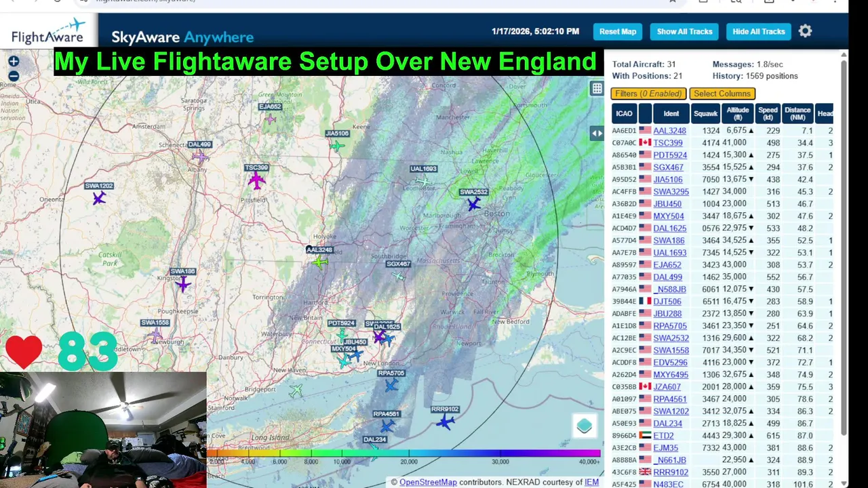
Task: Select the RRR9102 aircraft over ocean
Action: (445, 422)
